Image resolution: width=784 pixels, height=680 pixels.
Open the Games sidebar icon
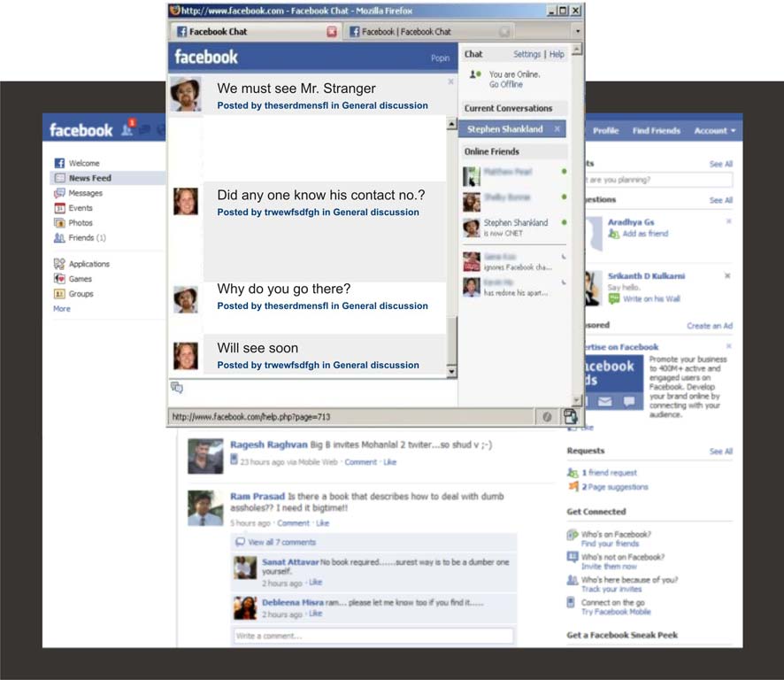59,279
